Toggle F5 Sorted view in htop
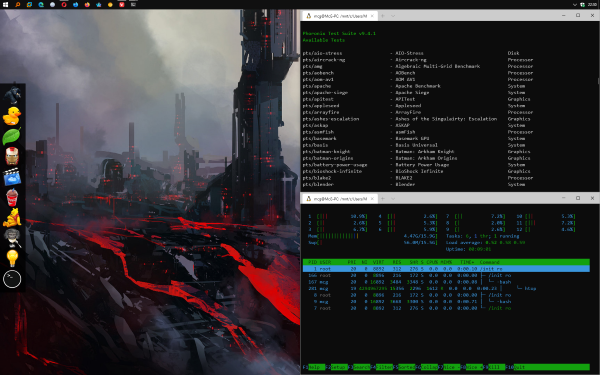Image resolution: width=600 pixels, height=375 pixels. (x=404, y=367)
